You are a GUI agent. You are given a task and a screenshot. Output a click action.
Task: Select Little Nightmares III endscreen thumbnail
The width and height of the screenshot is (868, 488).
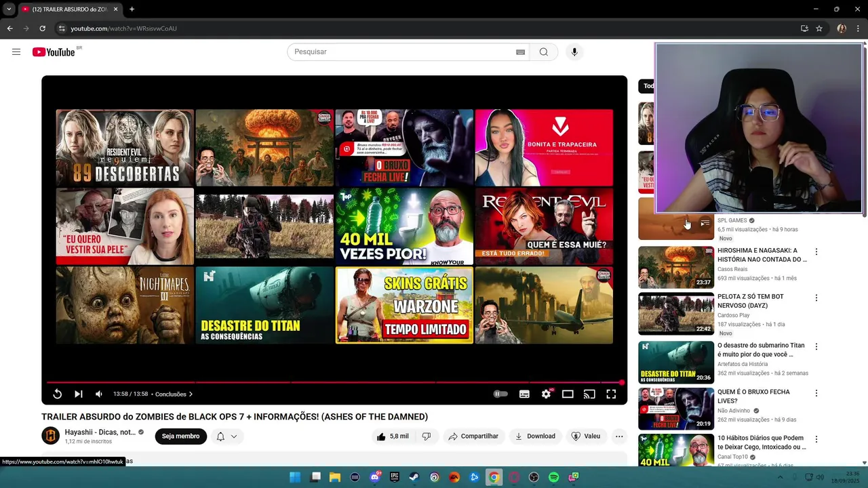tap(125, 305)
